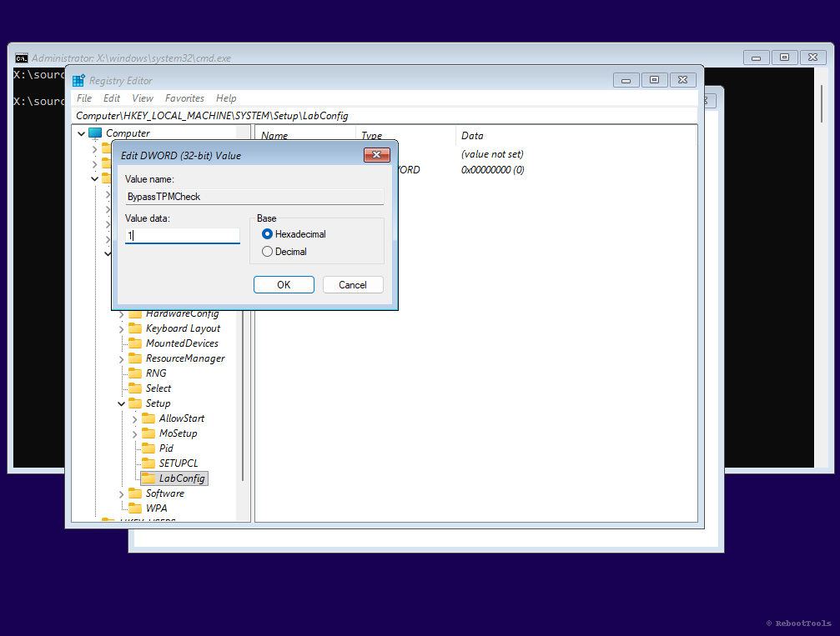Confirm the DWORD value with OK
This screenshot has height=636, width=840.
pos(284,285)
